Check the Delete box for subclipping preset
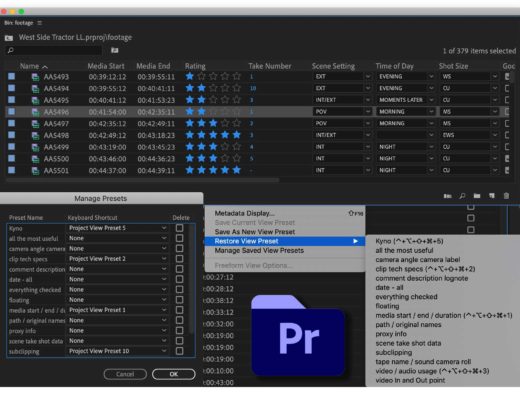520x400 pixels. 179,351
